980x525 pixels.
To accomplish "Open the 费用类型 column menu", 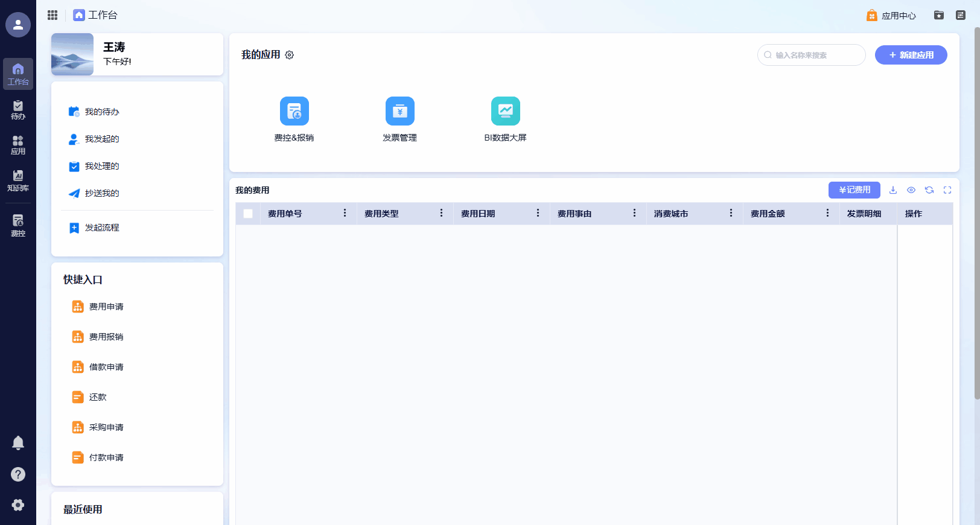I will click(441, 213).
